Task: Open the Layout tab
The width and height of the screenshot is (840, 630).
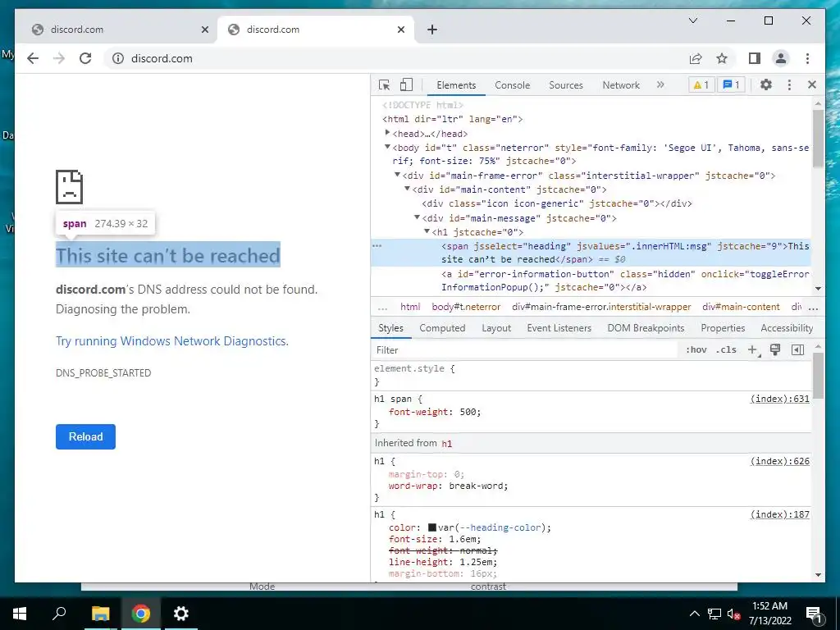Action: point(496,328)
